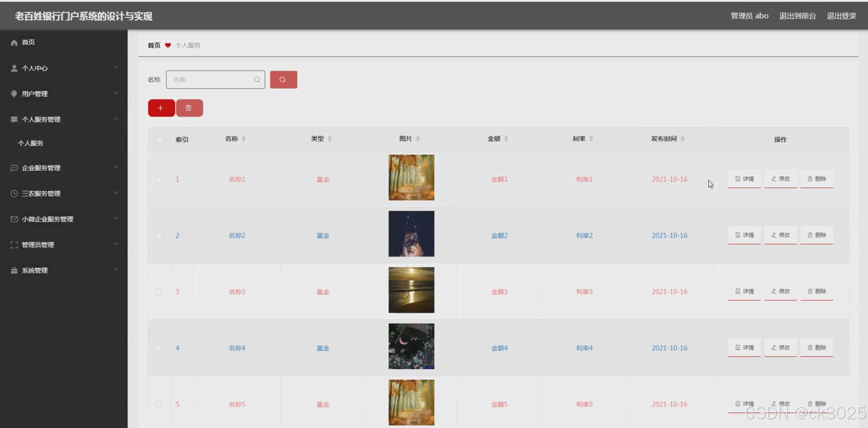The width and height of the screenshot is (868, 428).
Task: Sort table by 利率 column arrows
Action: click(x=591, y=139)
